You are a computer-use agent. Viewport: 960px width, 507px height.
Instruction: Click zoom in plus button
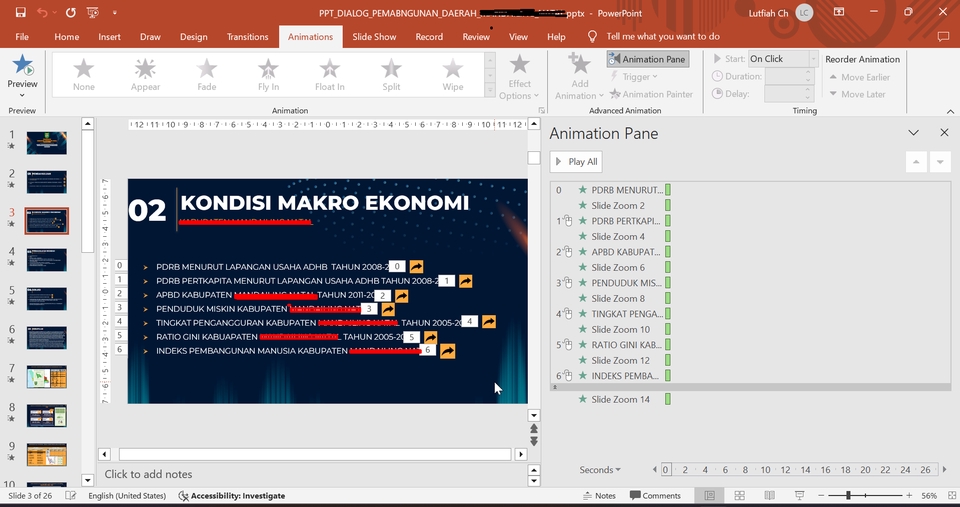point(909,495)
